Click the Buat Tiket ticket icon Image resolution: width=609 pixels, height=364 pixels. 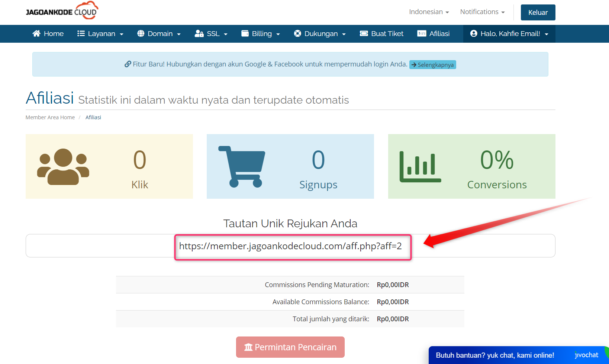(364, 33)
